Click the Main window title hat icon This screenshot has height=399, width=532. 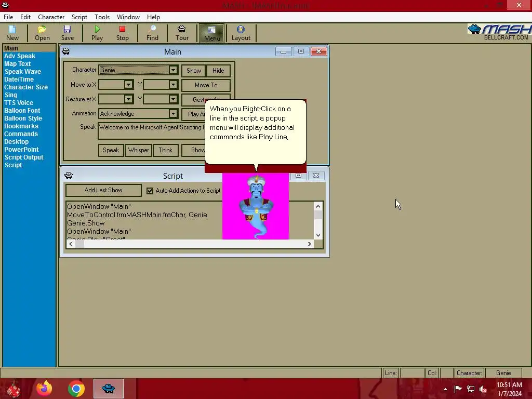[x=66, y=51]
